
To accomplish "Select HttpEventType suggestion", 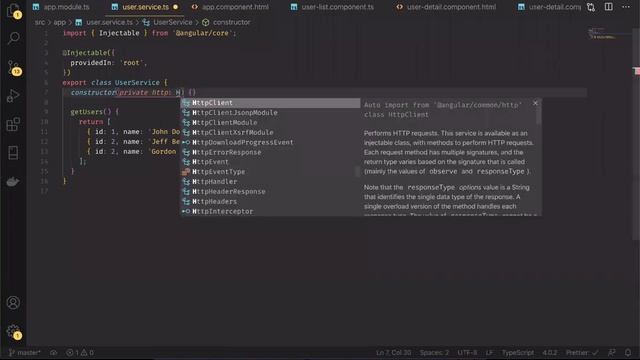I will tap(271, 172).
